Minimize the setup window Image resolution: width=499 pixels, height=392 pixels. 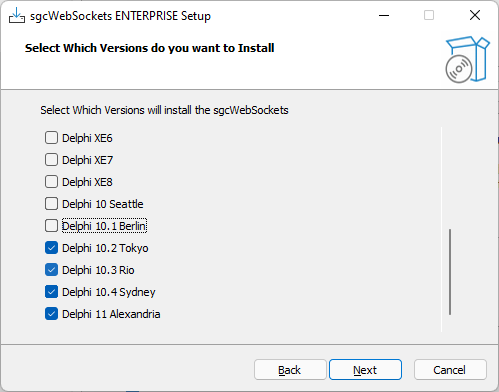[384, 15]
